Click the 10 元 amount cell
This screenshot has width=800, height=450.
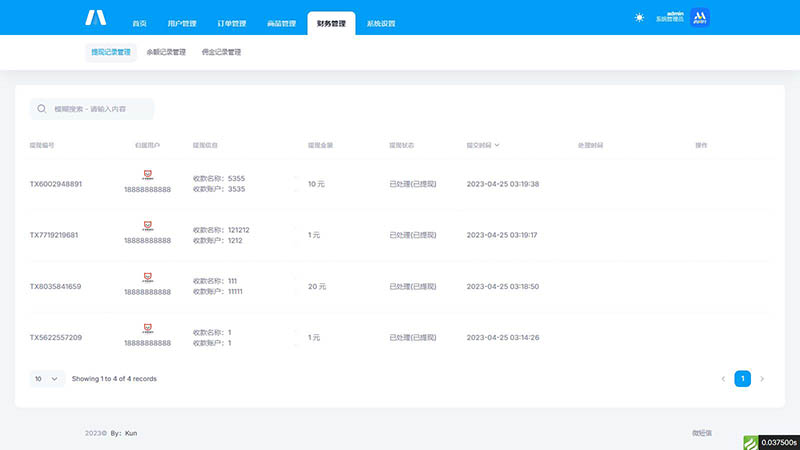(316, 184)
